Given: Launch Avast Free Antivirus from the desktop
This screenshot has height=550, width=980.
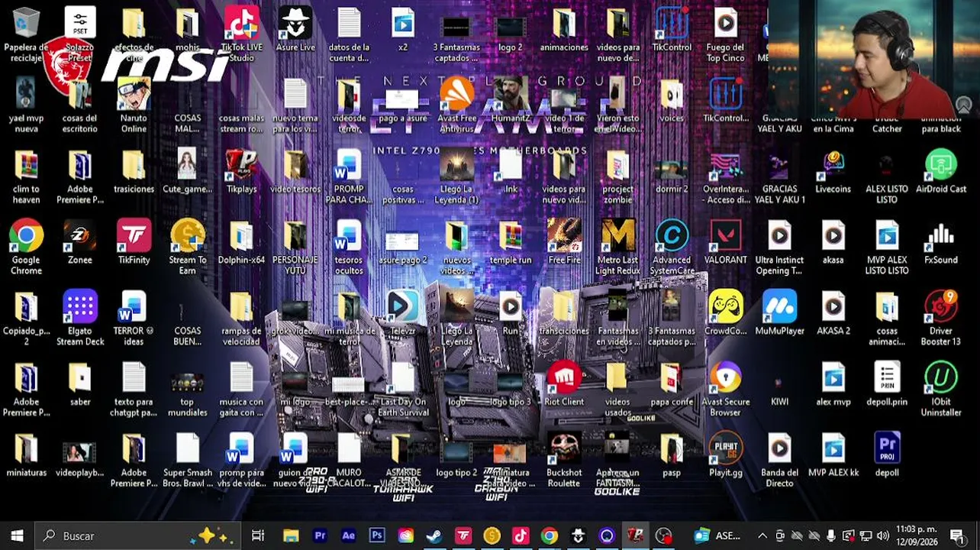Looking at the screenshot, I should (456, 105).
